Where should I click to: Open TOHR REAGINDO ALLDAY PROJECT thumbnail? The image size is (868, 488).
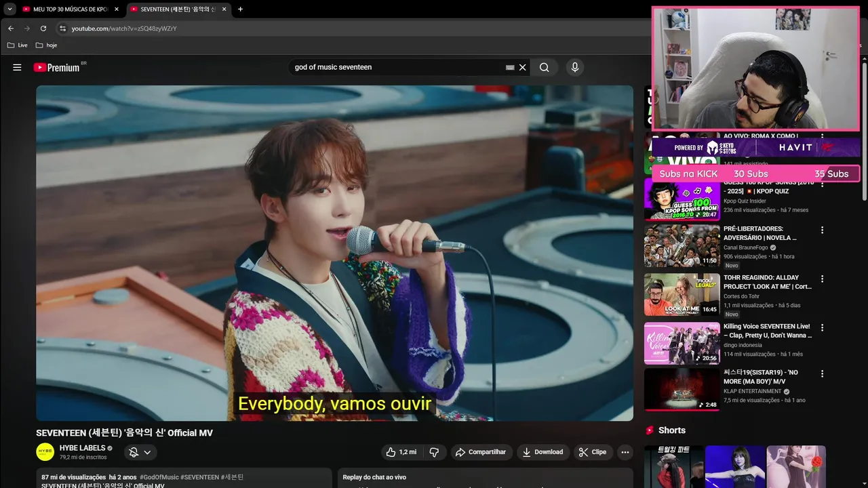tap(682, 294)
